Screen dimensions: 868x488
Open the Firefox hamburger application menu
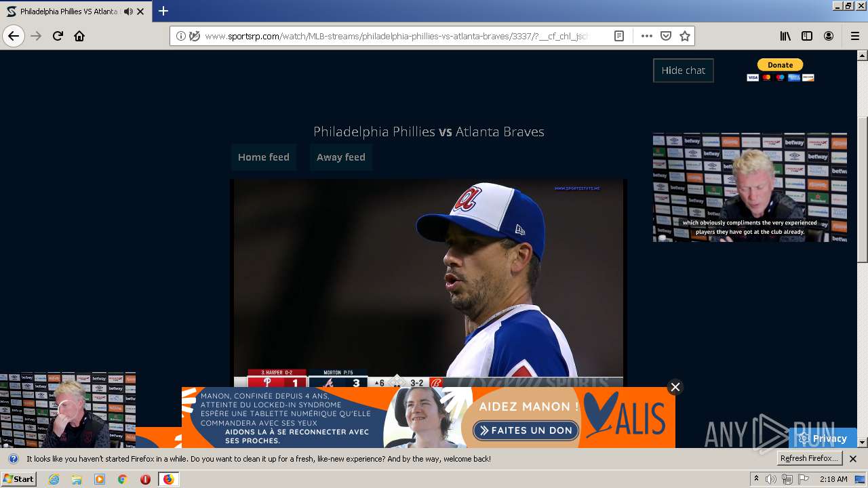(x=854, y=36)
